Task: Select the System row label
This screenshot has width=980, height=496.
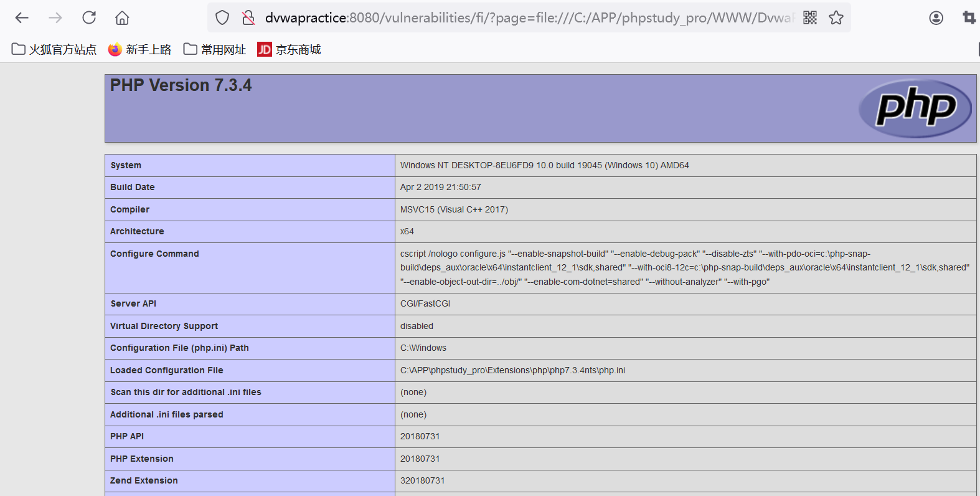Action: 126,165
